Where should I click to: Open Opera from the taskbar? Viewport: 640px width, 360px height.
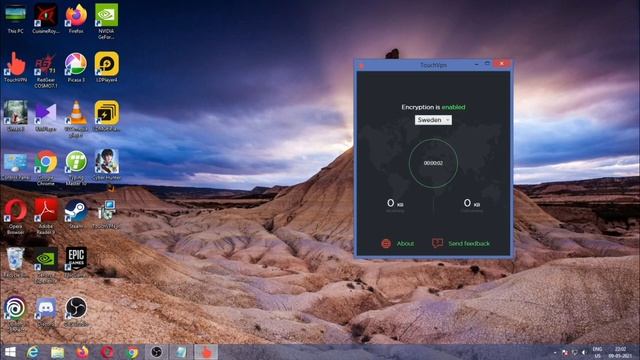click(x=107, y=352)
